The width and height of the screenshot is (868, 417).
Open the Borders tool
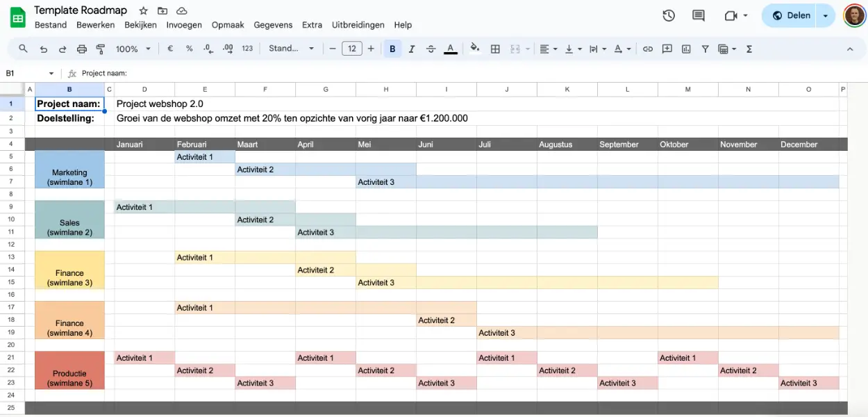coord(495,49)
